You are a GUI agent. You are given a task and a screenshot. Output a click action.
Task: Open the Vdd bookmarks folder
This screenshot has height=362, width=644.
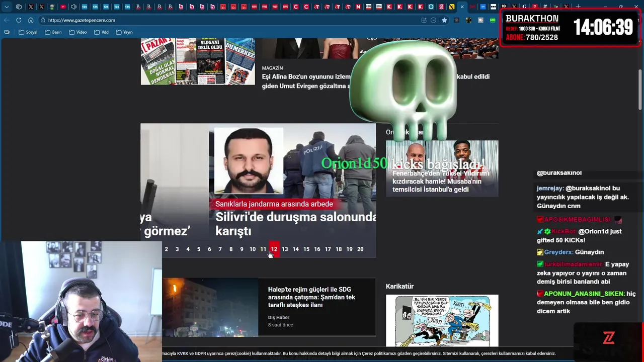click(101, 32)
